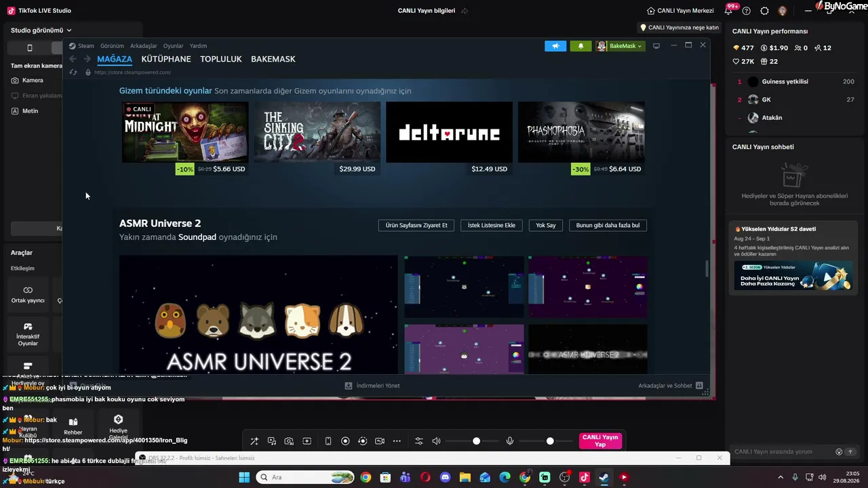Click the Yok Say button
Viewport: 868px width, 488px height.
546,225
